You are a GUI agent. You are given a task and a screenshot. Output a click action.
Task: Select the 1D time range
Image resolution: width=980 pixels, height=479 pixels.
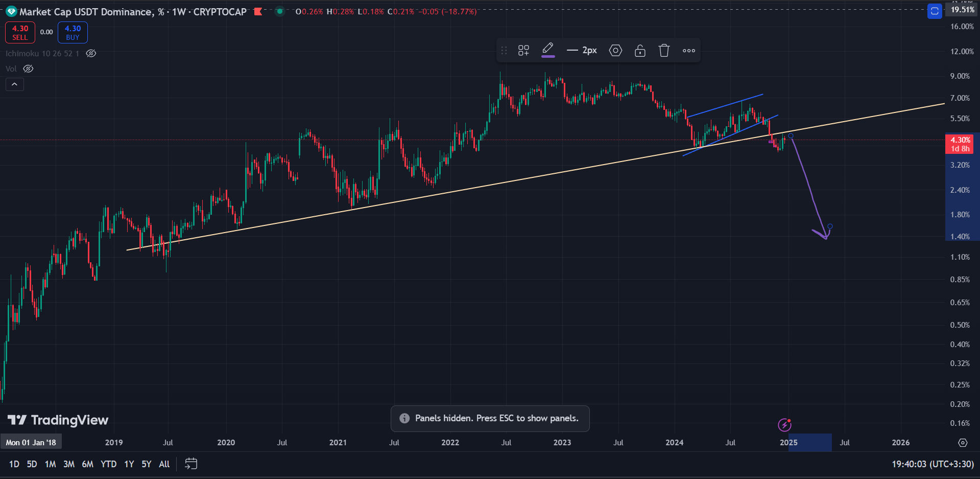pos(14,464)
